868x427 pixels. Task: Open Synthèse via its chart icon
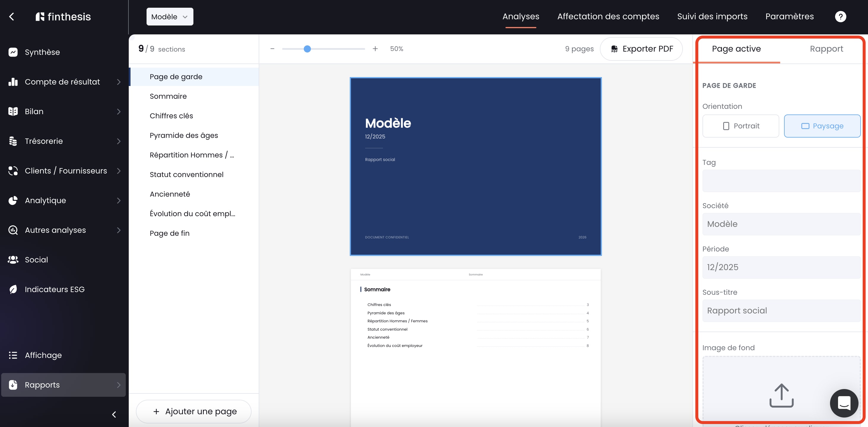(x=13, y=52)
